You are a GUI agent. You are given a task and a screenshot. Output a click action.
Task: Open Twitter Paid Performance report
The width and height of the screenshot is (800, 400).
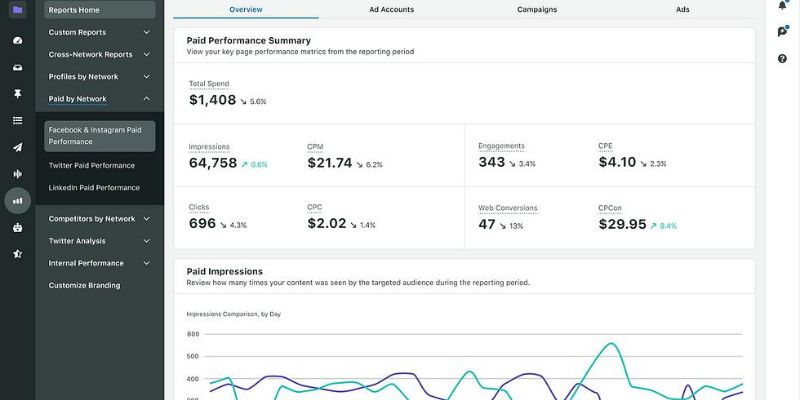pos(92,165)
